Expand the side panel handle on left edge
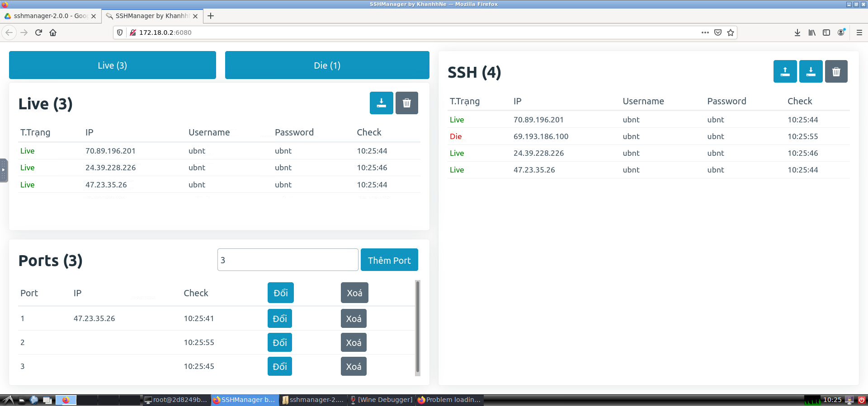The image size is (868, 406). click(4, 170)
